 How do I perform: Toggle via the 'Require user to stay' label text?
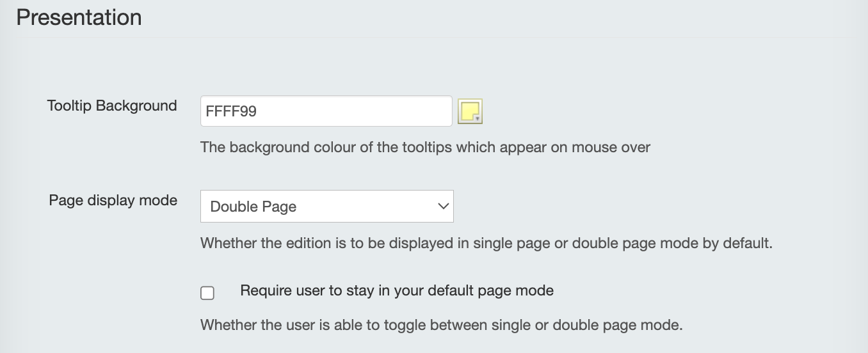[x=397, y=290]
